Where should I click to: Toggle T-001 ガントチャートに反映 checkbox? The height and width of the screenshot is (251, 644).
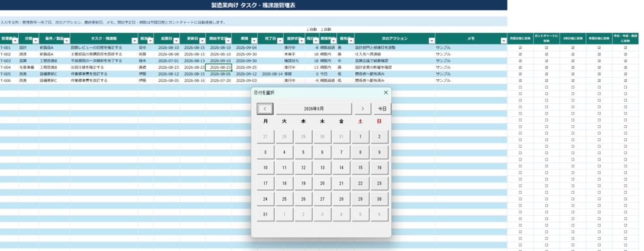(x=547, y=48)
